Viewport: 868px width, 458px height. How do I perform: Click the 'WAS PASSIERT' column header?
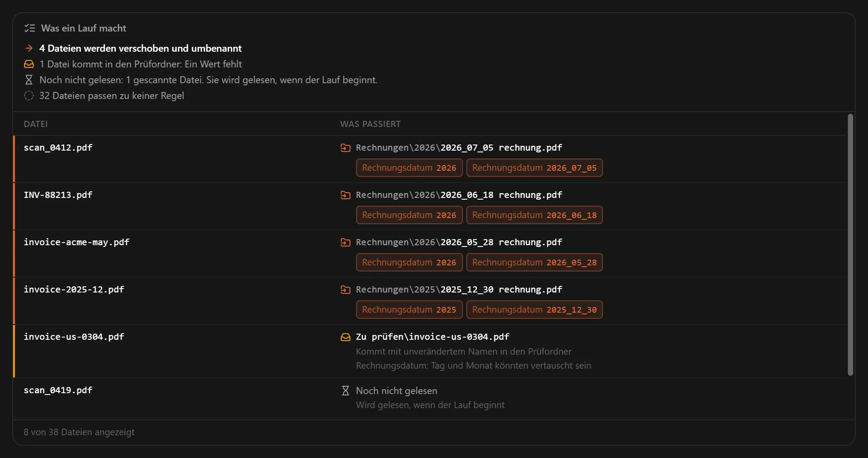pos(371,124)
